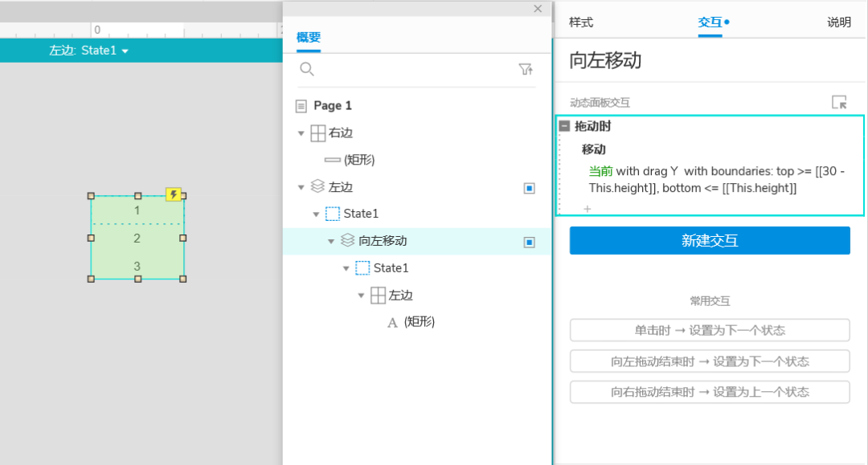Screen dimensions: 868x465
Task: Close the outline panel with the X
Action: 538,9
